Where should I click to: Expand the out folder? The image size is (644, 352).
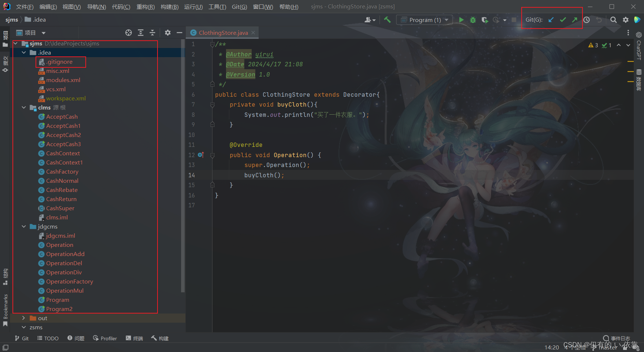[24, 318]
